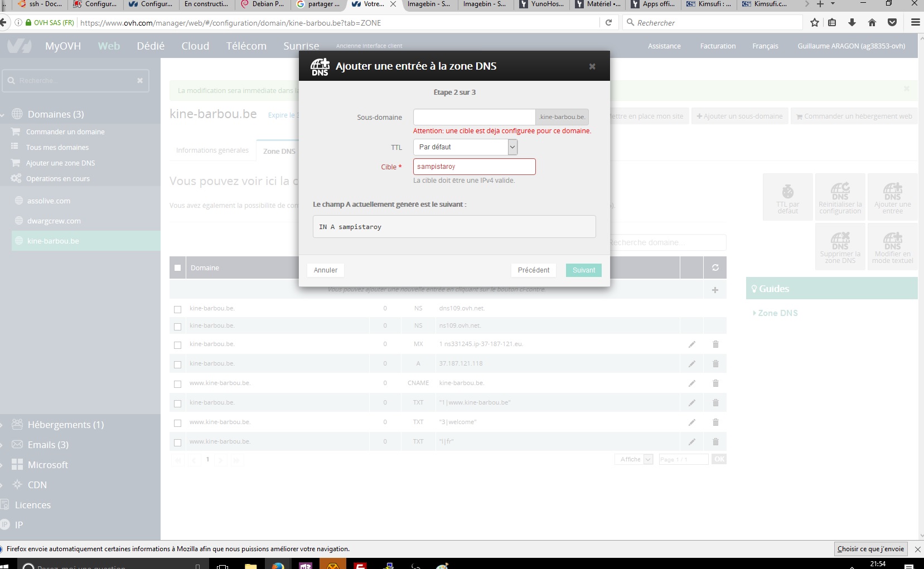The width and height of the screenshot is (924, 569).
Task: Collapse the Domaines (3) section
Action: coord(55,114)
